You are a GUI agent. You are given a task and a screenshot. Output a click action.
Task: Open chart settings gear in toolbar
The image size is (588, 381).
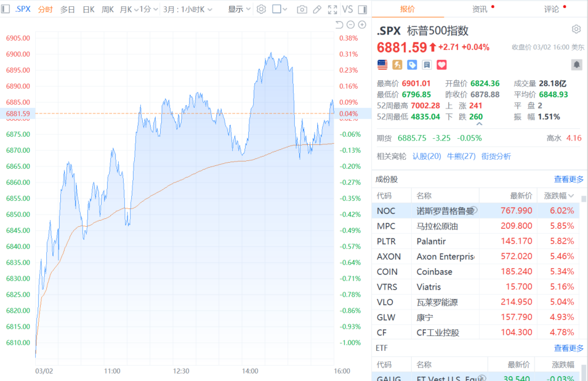tap(261, 9)
